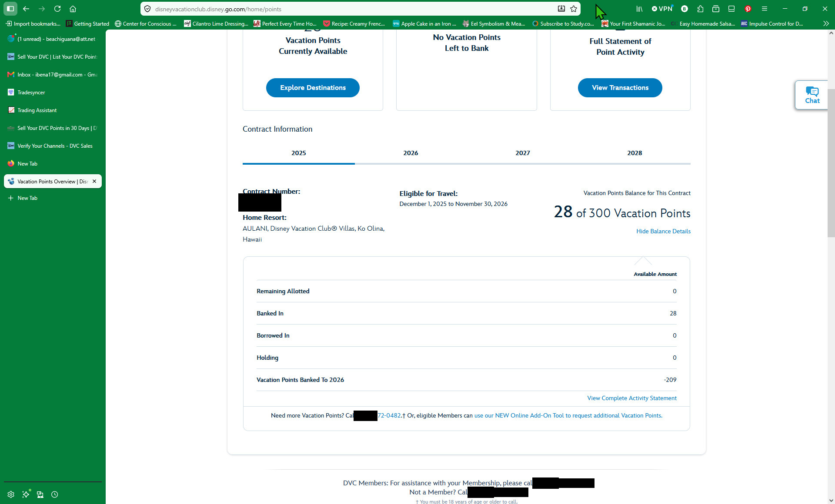Collapse details via Hide Balance Details
835x504 pixels.
tap(663, 231)
